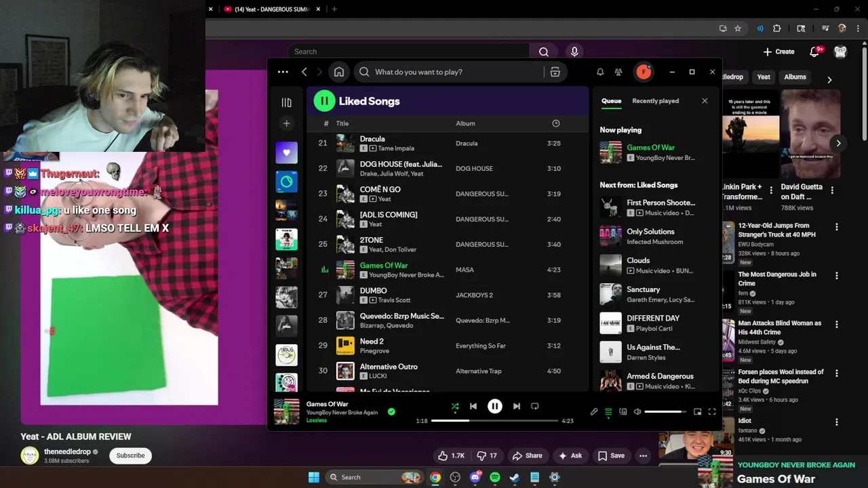Switch to Recently played tab
868x488 pixels.
[x=655, y=101]
